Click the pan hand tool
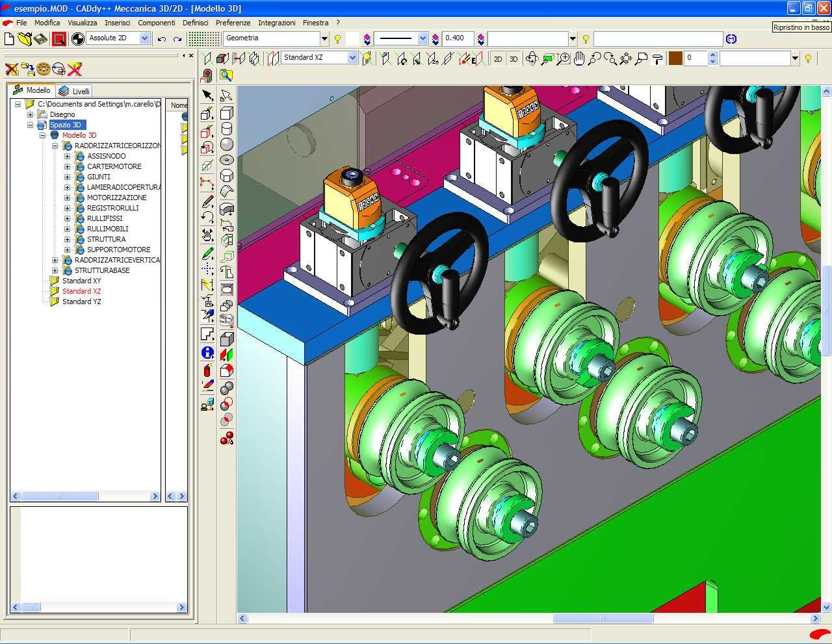832x644 pixels. coord(579,58)
